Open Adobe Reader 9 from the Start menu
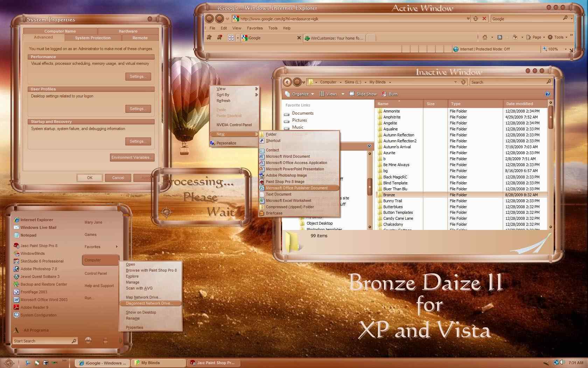Image resolution: width=588 pixels, height=368 pixels. pos(31,307)
